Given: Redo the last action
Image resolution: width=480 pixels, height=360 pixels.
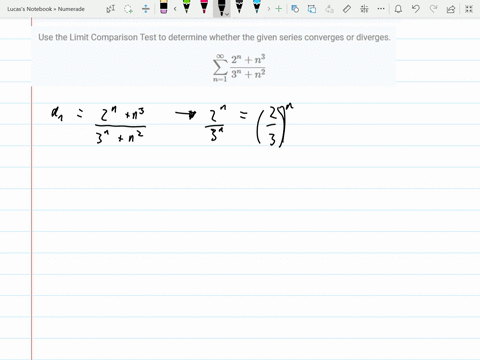Looking at the screenshot, I should tap(433, 9).
